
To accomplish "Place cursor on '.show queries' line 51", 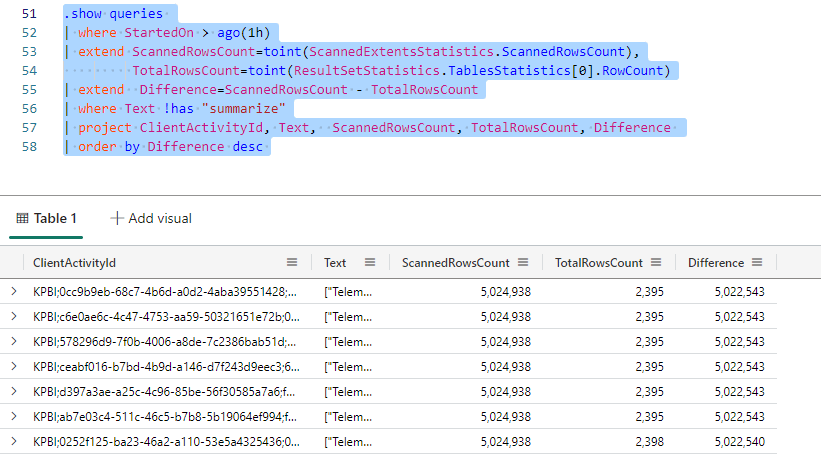I will (113, 14).
